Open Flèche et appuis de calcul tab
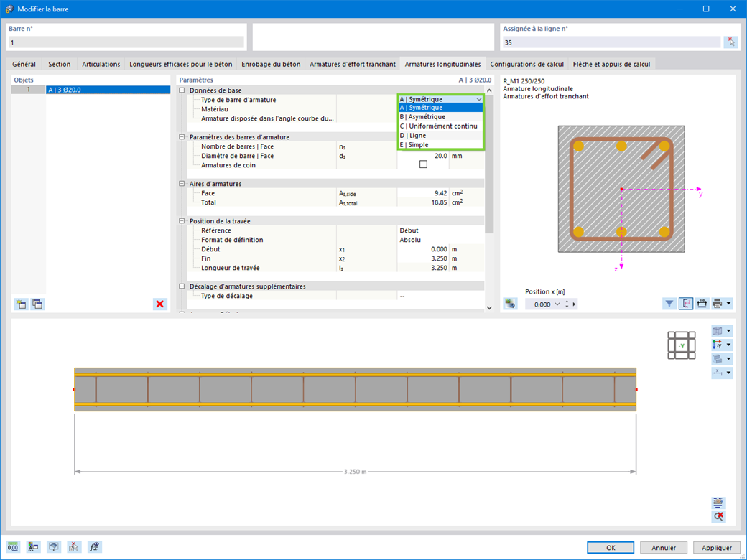This screenshot has height=560, width=747. tap(612, 65)
